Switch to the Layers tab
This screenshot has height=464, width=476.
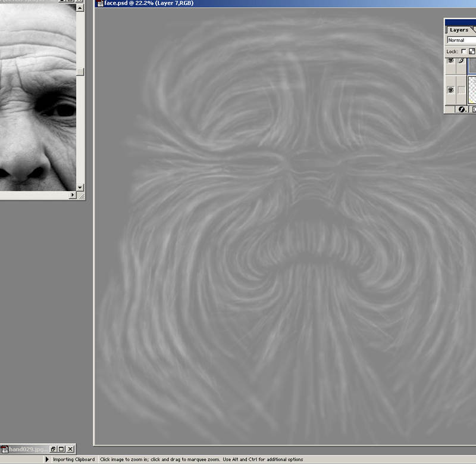click(x=459, y=30)
